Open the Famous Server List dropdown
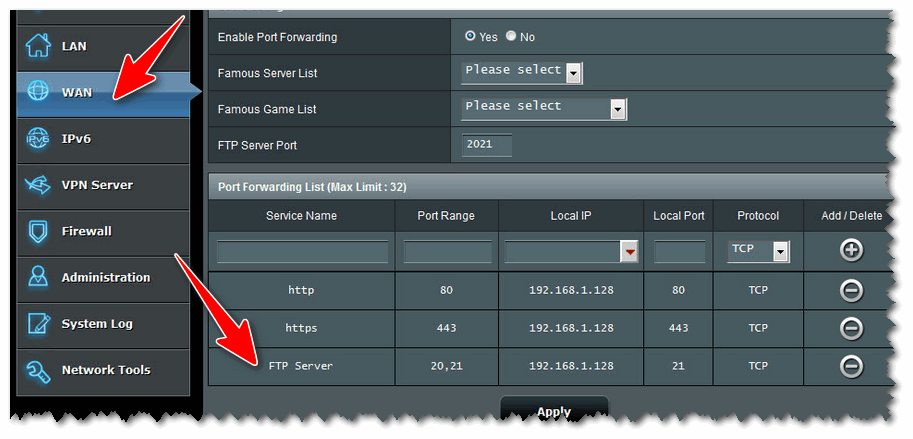The image size is (913, 439). point(573,73)
